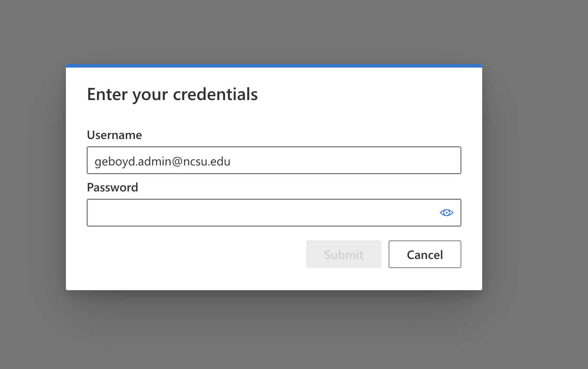Focus the empty Password field
The image size is (588, 369).
[260, 213]
